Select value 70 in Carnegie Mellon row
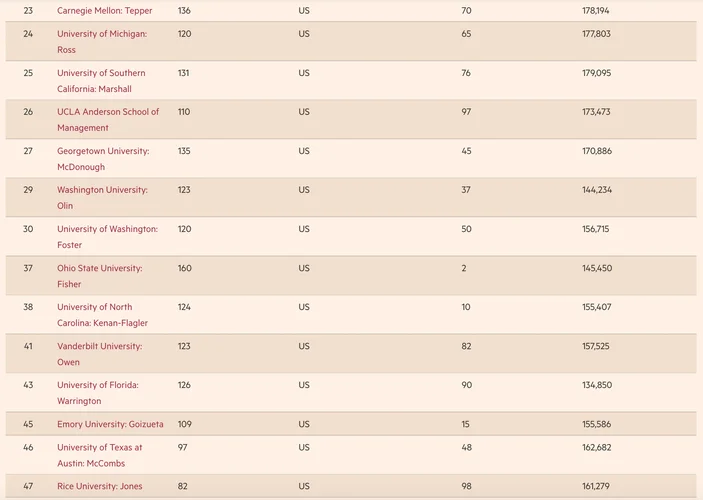This screenshot has width=703, height=500. point(466,10)
